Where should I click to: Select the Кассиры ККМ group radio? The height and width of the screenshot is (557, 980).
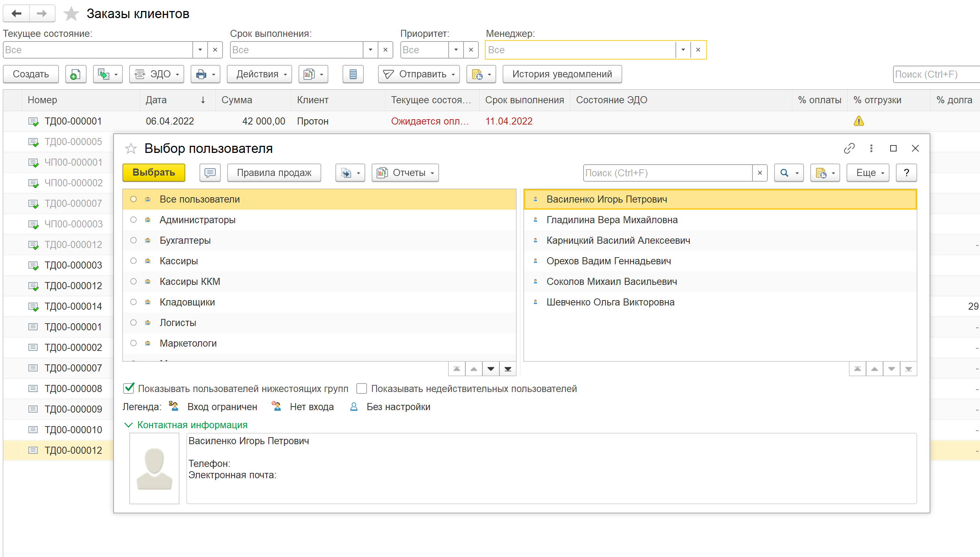[x=133, y=281]
